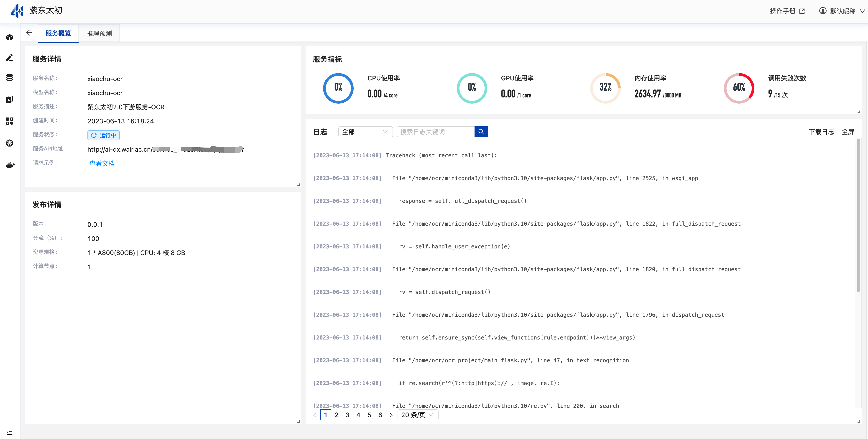Screen dimensions: 868x439
Task: Go to log page 5
Action: coord(369,415)
